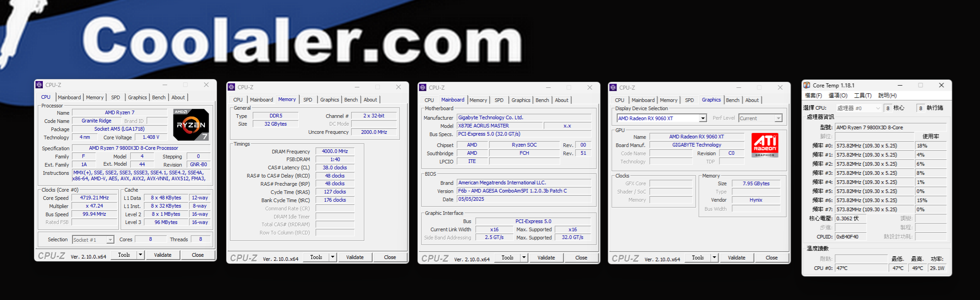Click the CPU-Z icon in the Mainboard window's title bar

click(423, 87)
